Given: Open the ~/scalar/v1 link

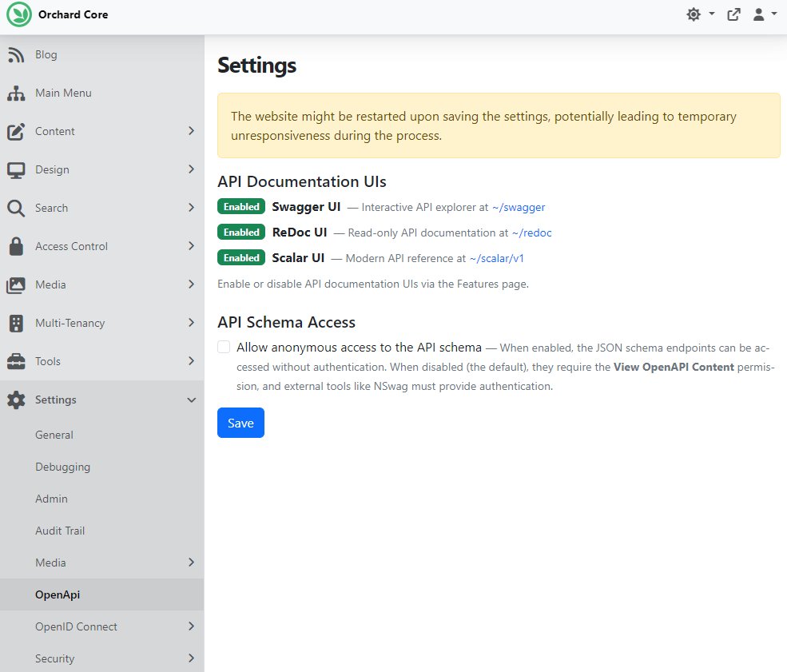Looking at the screenshot, I should (497, 258).
